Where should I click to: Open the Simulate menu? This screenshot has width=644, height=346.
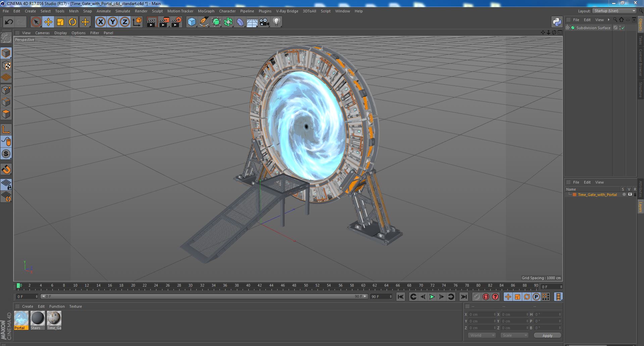point(123,11)
